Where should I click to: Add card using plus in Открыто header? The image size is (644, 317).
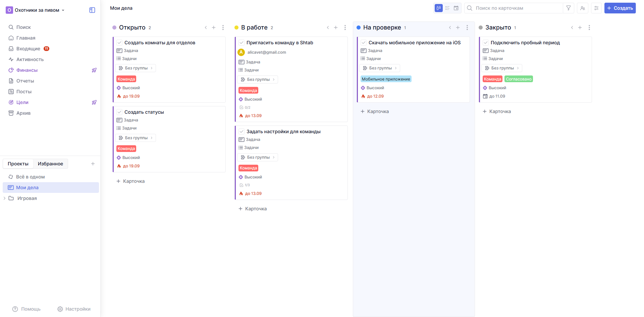click(x=214, y=28)
